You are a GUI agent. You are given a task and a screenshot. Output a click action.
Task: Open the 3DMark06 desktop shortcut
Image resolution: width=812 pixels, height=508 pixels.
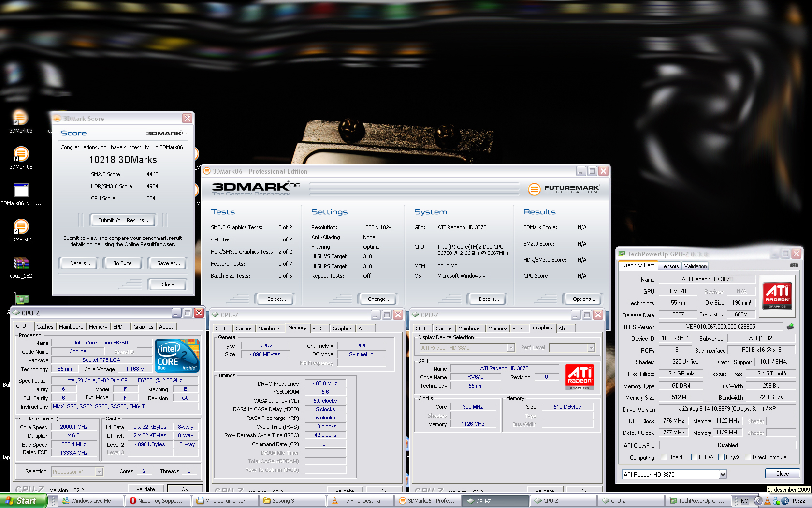pyautogui.click(x=20, y=230)
